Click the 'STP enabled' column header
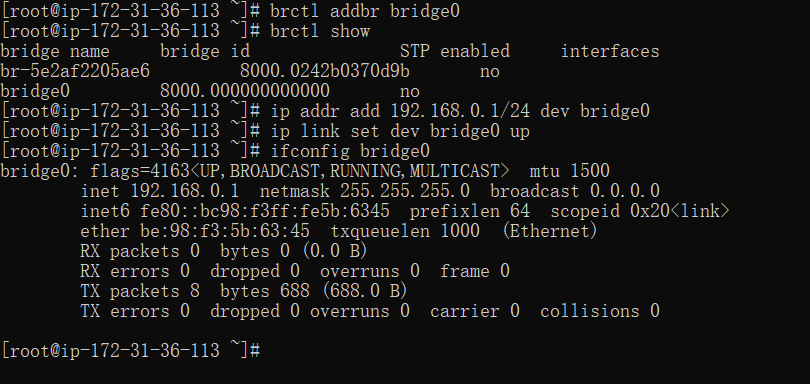Viewport: 810px width, 384px height. [x=455, y=51]
